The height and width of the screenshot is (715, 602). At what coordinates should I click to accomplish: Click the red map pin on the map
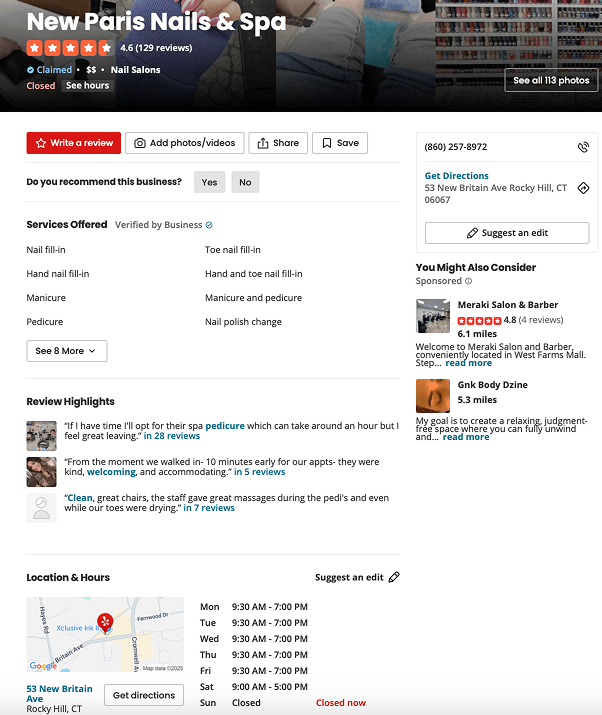click(x=105, y=622)
